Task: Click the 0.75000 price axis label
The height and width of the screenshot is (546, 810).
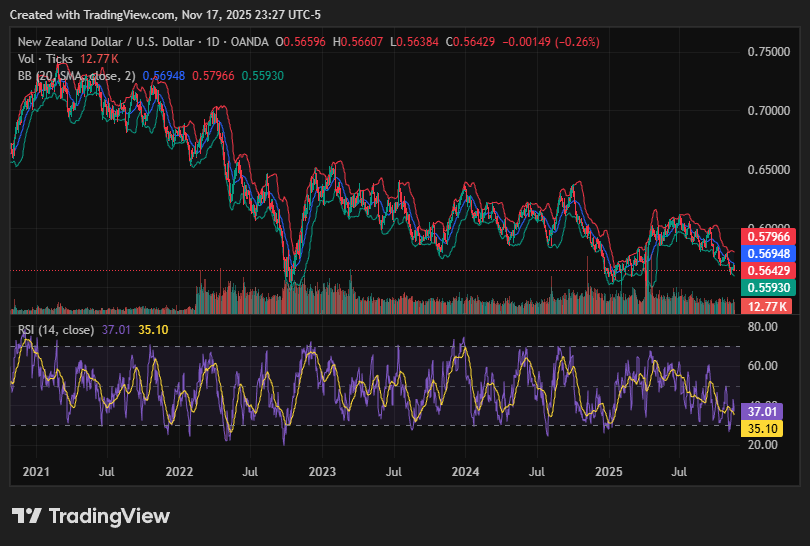Action: pyautogui.click(x=768, y=51)
